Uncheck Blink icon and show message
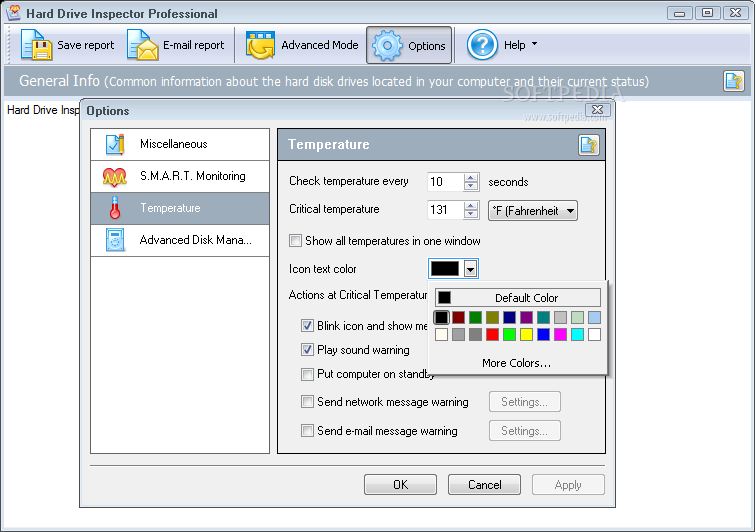Viewport: 755px width, 532px height. pos(307,325)
